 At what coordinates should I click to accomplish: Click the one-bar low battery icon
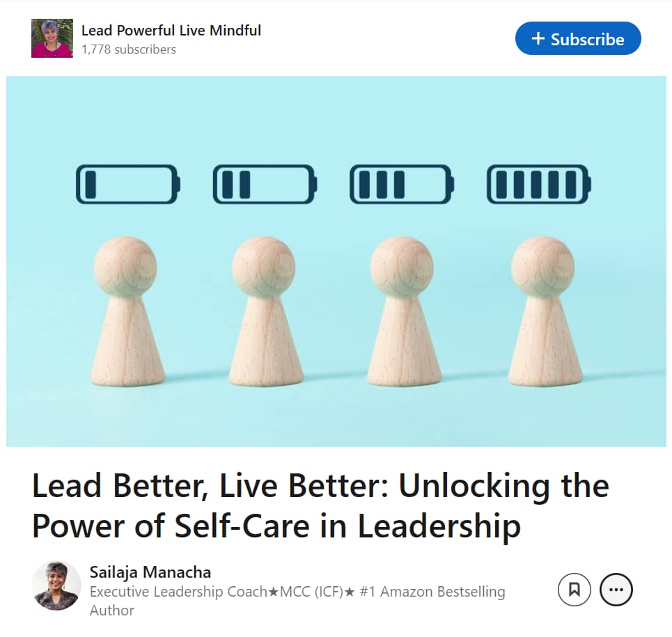coord(127,184)
